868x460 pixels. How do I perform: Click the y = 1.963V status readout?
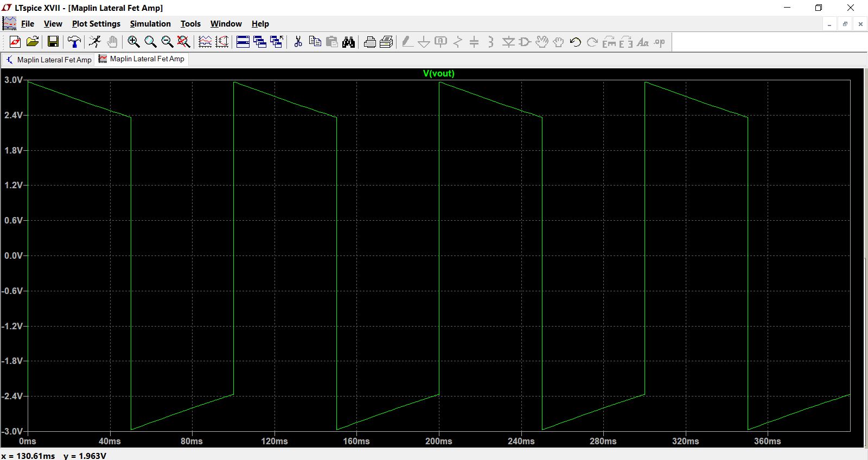(85, 456)
